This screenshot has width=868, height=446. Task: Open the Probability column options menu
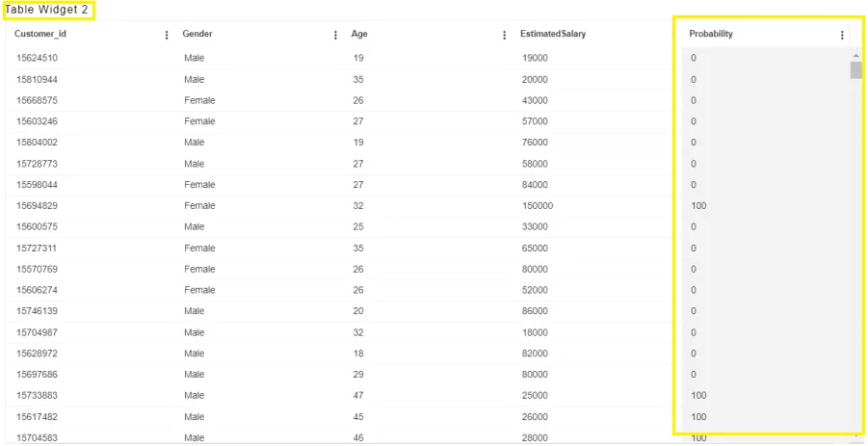tap(842, 36)
